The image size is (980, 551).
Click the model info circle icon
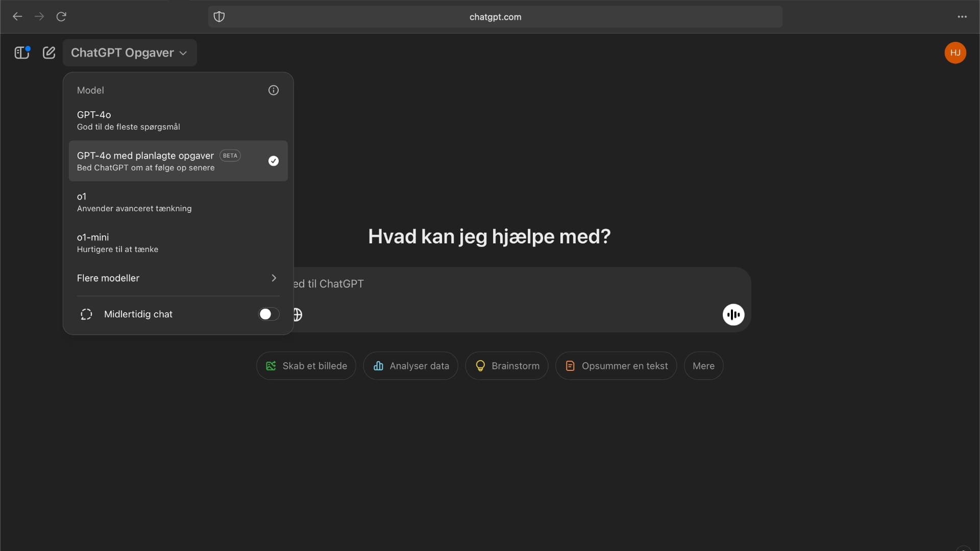(274, 90)
